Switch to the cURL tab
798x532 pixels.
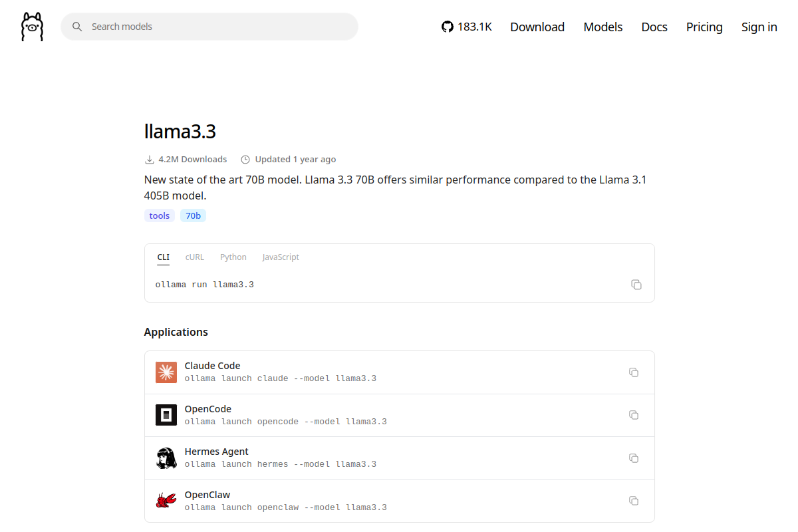pos(195,257)
